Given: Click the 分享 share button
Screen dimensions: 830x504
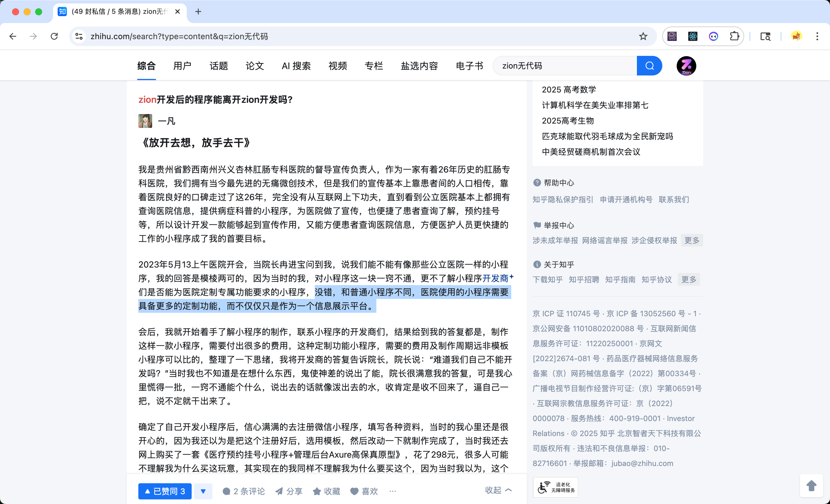Looking at the screenshot, I should pos(289,491).
